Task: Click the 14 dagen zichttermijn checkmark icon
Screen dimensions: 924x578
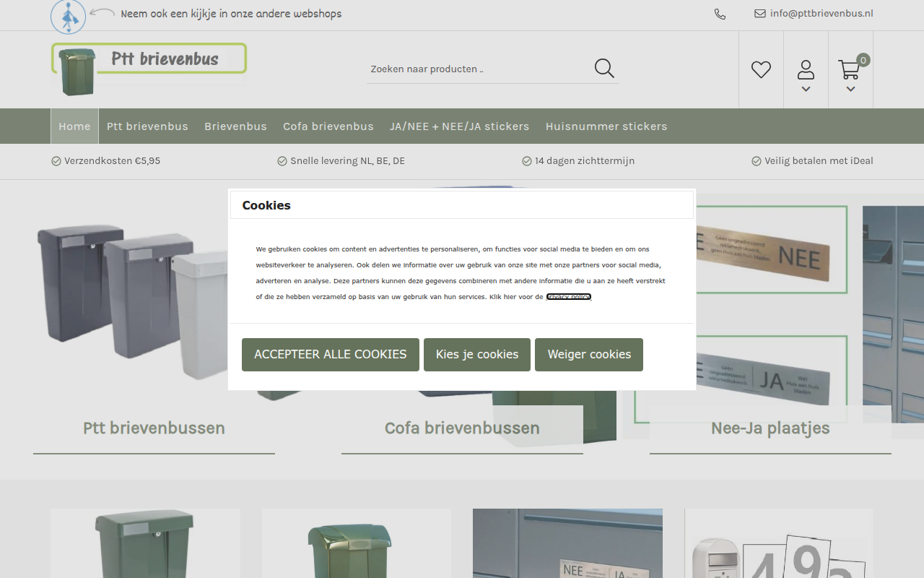Action: 527,161
